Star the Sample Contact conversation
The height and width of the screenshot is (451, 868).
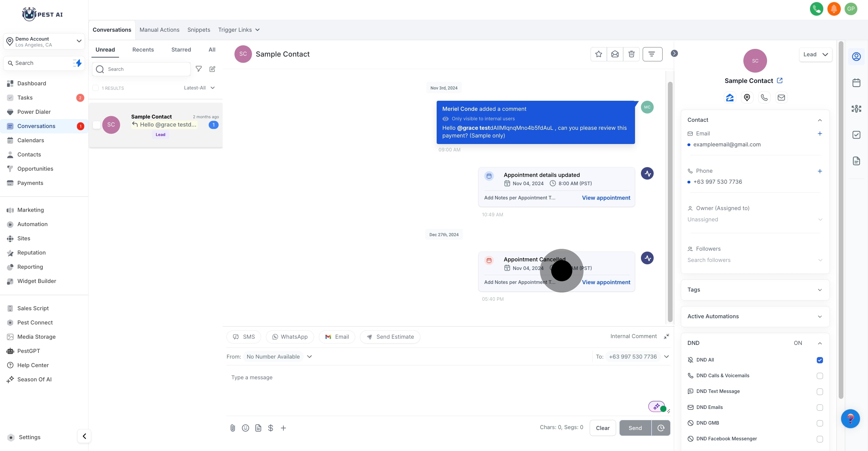click(598, 54)
